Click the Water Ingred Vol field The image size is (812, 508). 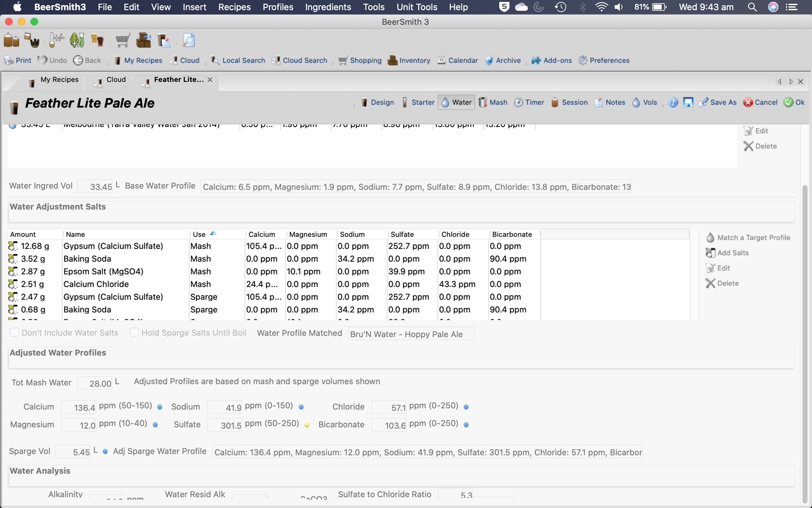click(96, 187)
